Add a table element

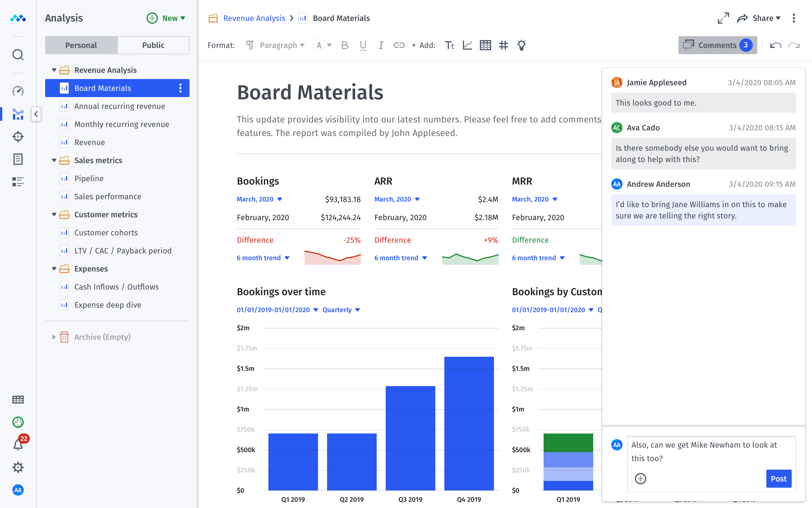[x=485, y=45]
